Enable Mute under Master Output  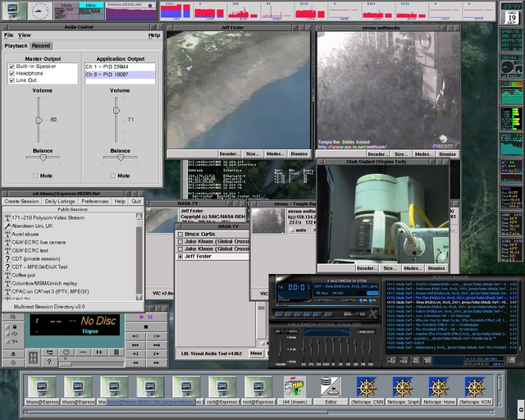[x=36, y=176]
